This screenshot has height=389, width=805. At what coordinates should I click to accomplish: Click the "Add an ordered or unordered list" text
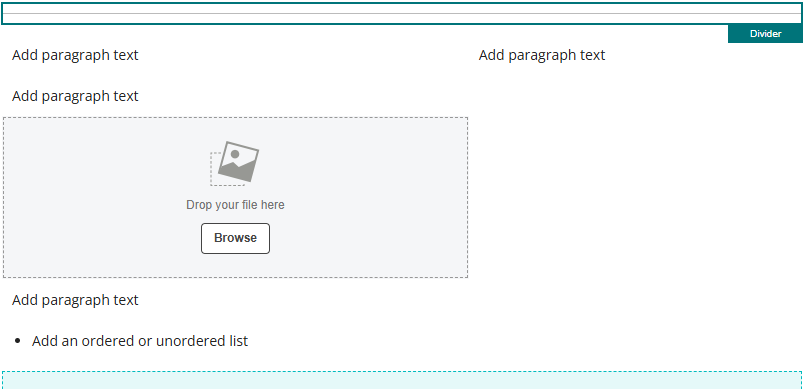(140, 341)
